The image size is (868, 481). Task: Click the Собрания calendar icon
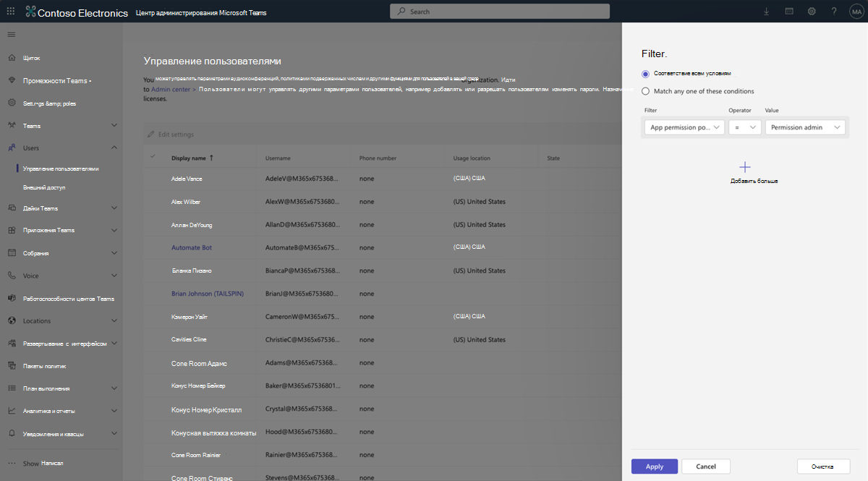pyautogui.click(x=12, y=253)
